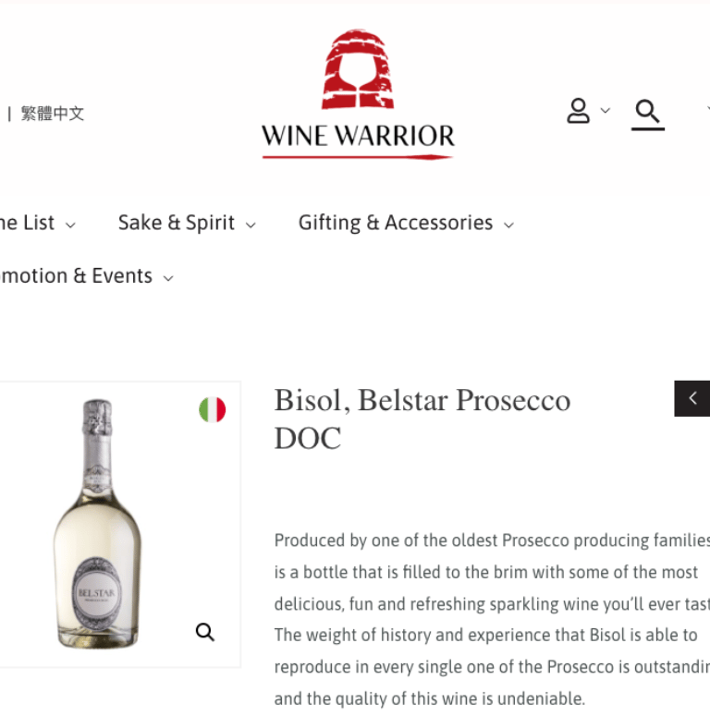Expand the Sake & Spirit chevron
Image resolution: width=710 pixels, height=728 pixels.
click(x=251, y=225)
